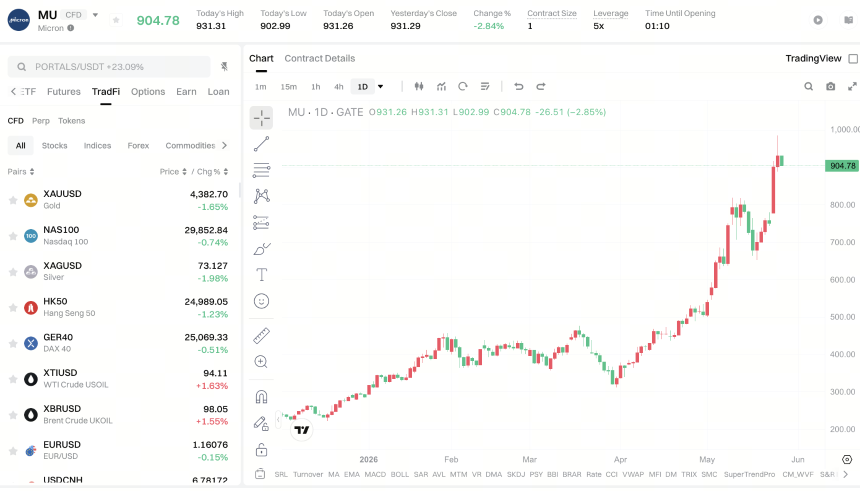This screenshot has width=860, height=491.
Task: Open the emoji icons tool
Action: [x=262, y=301]
